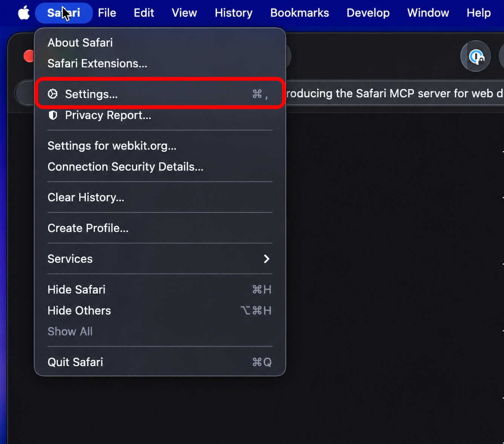
Task: Open the Help menu
Action: click(479, 13)
